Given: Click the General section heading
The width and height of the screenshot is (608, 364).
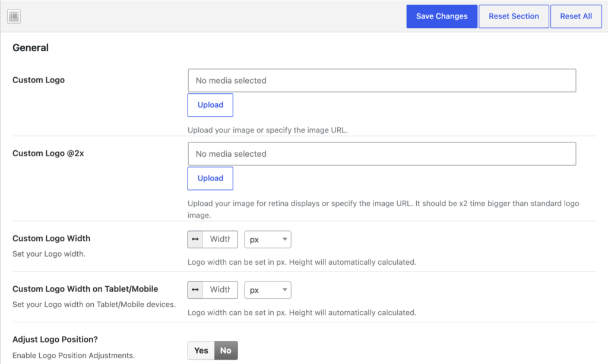Looking at the screenshot, I should click(31, 48).
